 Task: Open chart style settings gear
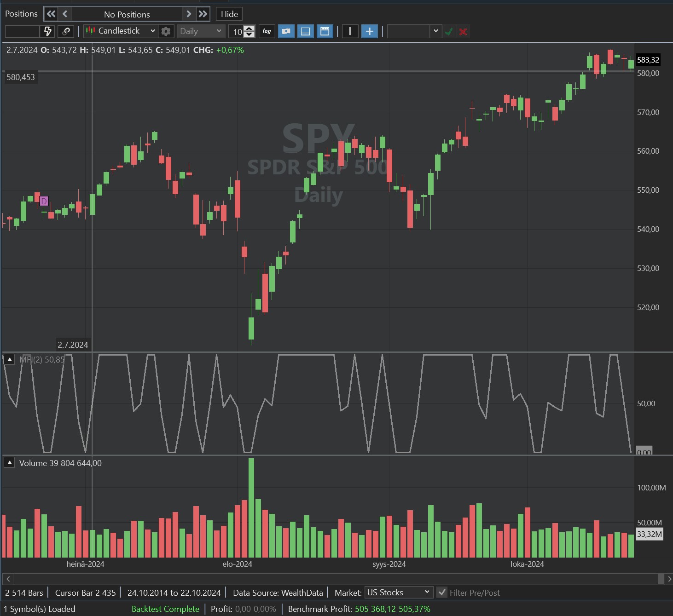(166, 31)
